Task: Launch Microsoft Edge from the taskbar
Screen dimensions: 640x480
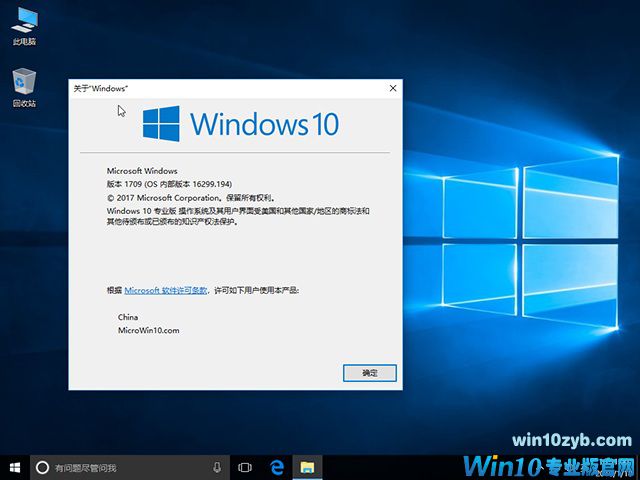Action: coord(277,467)
